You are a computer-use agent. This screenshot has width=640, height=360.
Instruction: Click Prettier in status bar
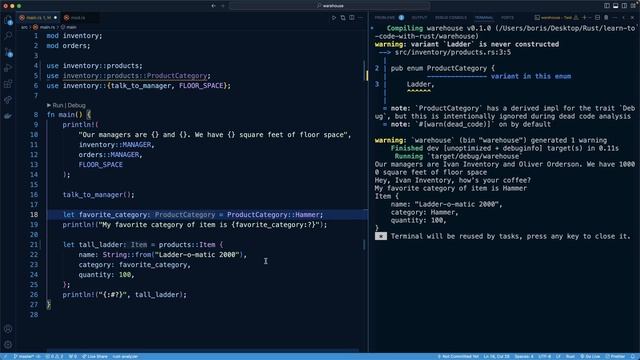[615, 356]
